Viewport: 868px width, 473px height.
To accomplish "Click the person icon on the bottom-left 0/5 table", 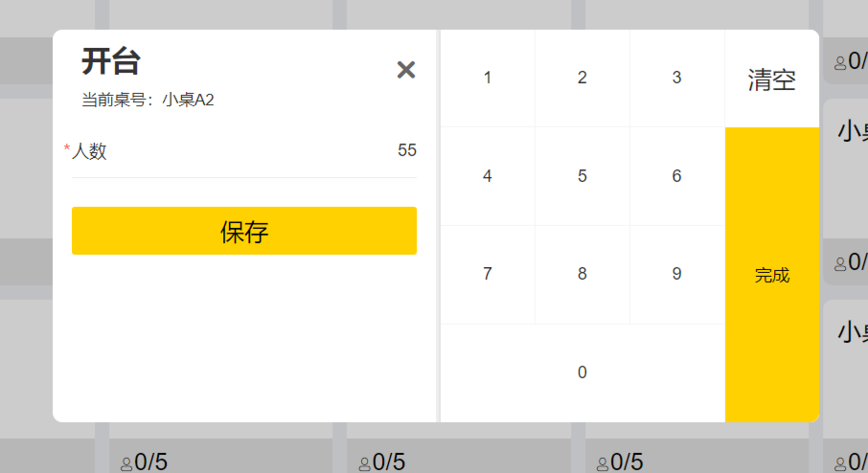I will pos(126,463).
